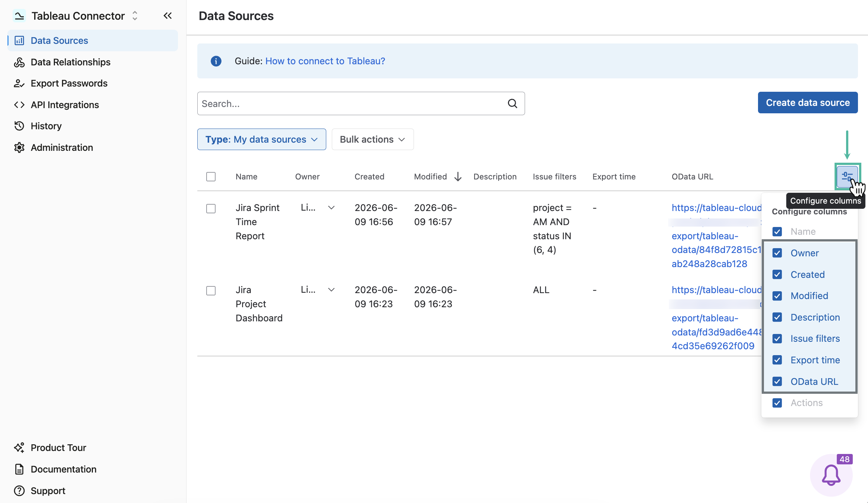The width and height of the screenshot is (868, 503).
Task: Select the Jira Sprint Time Report row checkbox
Action: (x=211, y=208)
